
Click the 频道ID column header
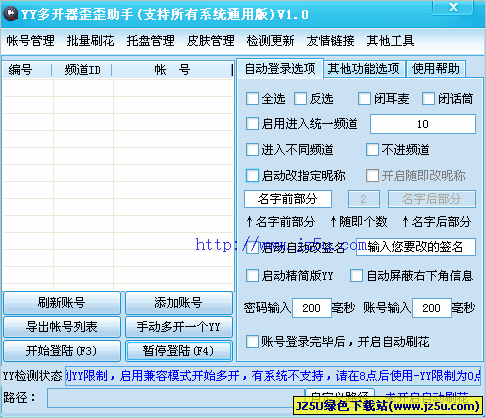82,70
